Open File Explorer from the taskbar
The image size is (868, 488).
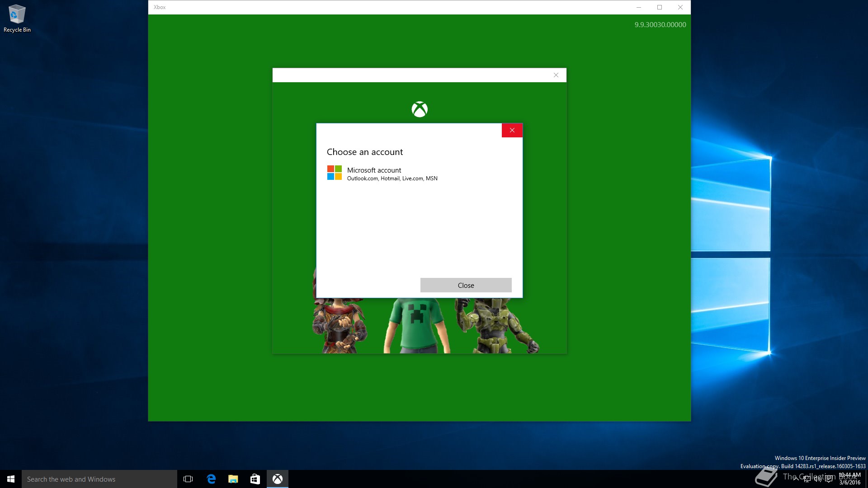click(233, 479)
